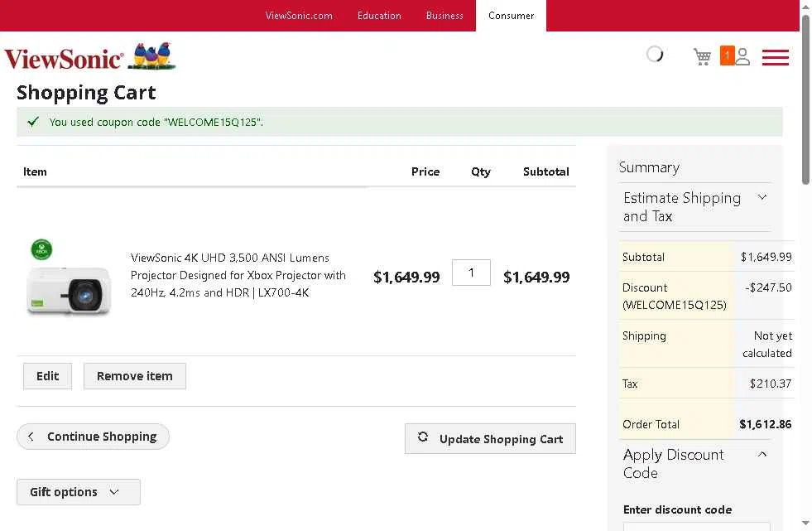812x531 pixels.
Task: Click the summary Subtotal $1,649.99 value
Action: pyautogui.click(x=766, y=257)
